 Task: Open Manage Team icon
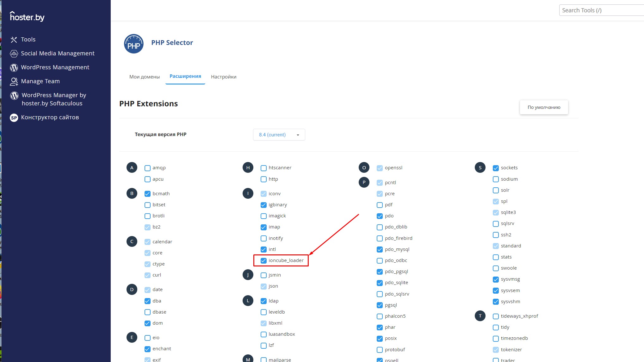coord(14,81)
